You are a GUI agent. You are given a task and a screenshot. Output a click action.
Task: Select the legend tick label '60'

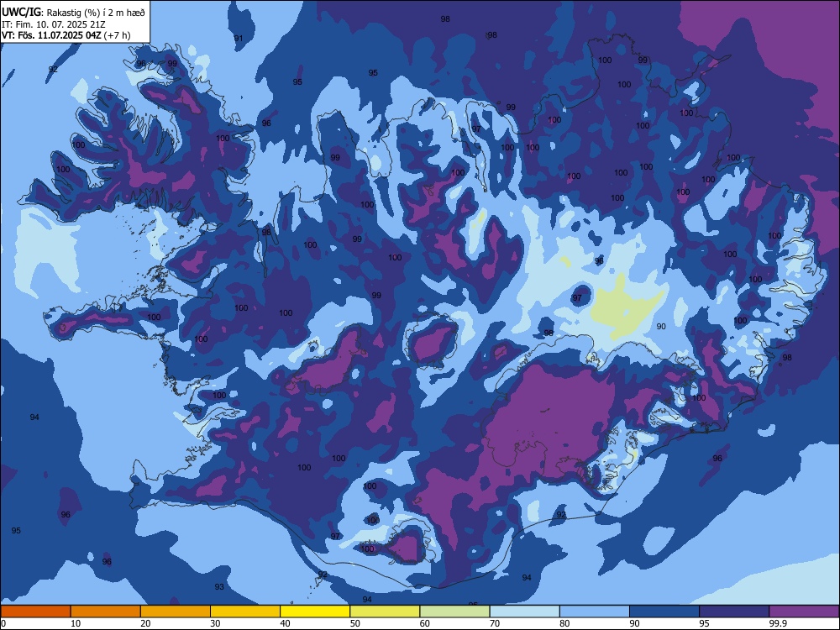click(425, 623)
